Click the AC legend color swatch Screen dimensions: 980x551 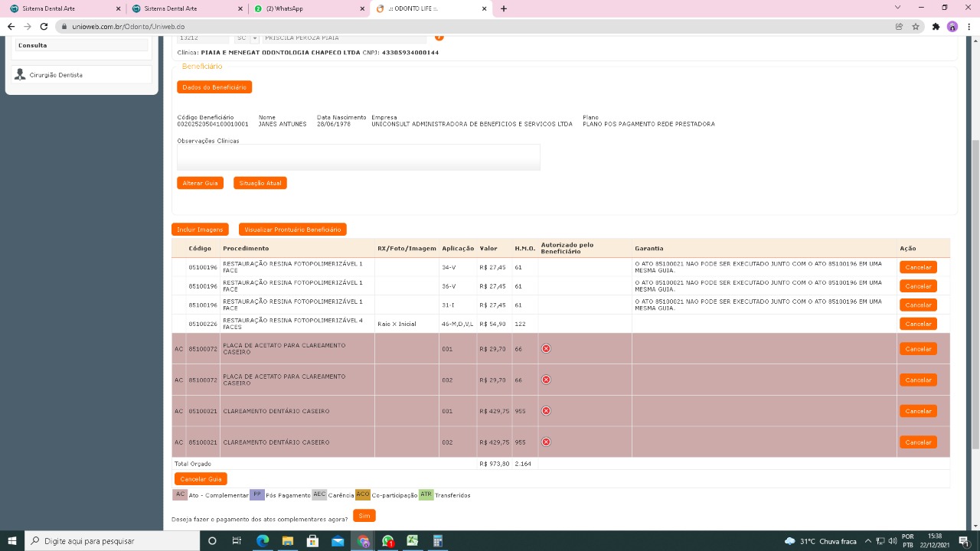point(180,494)
